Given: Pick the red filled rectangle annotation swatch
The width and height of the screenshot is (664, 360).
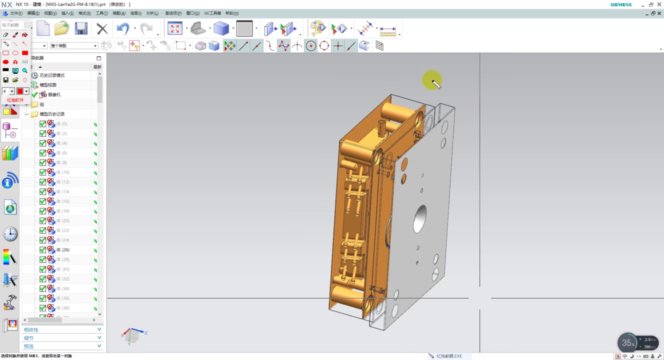Looking at the screenshot, I should pos(25,53).
